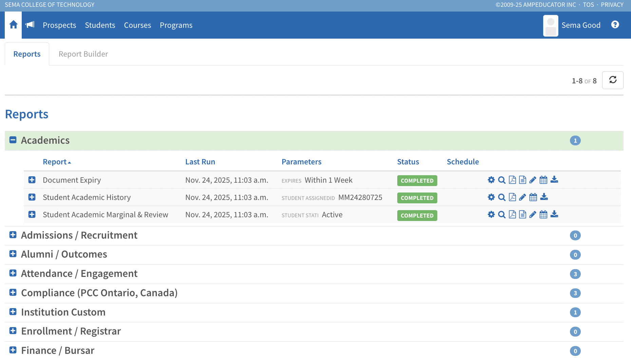Open the help question mark icon
This screenshot has height=364, width=631.
point(615,25)
